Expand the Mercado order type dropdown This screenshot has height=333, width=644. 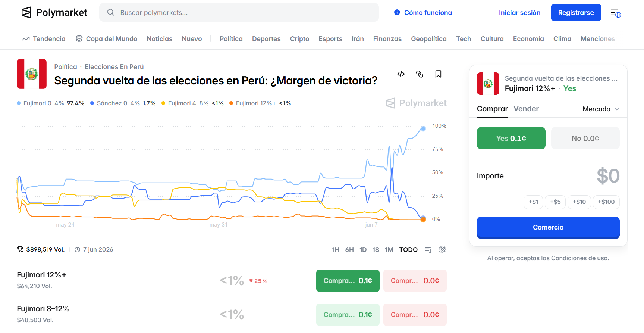[601, 109]
